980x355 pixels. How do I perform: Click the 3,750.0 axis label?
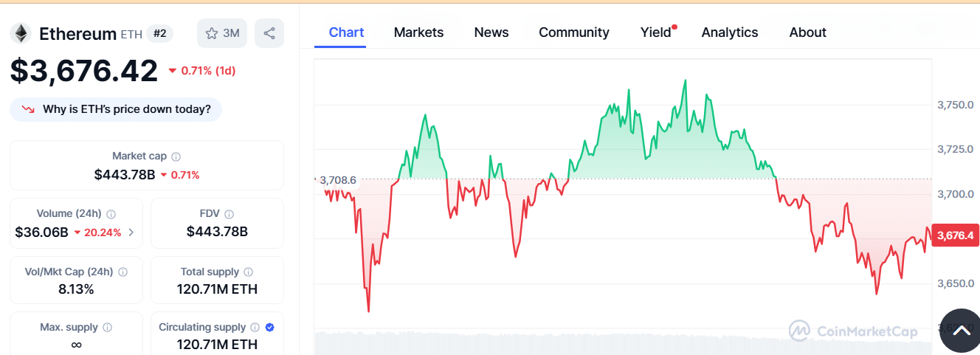tap(956, 105)
